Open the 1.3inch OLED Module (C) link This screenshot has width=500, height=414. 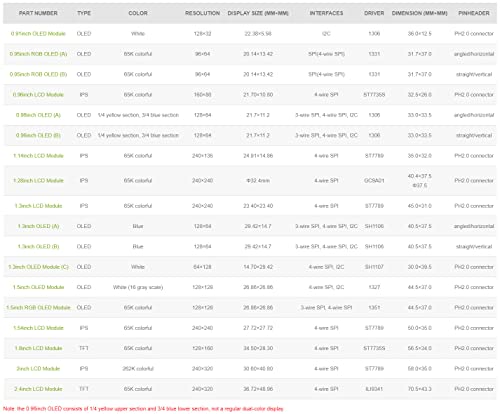38,267
